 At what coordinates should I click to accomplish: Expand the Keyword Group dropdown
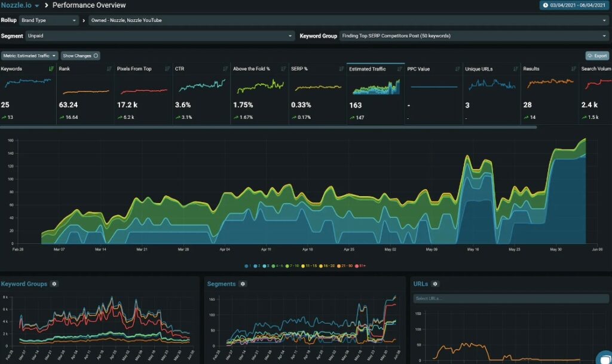pos(474,36)
